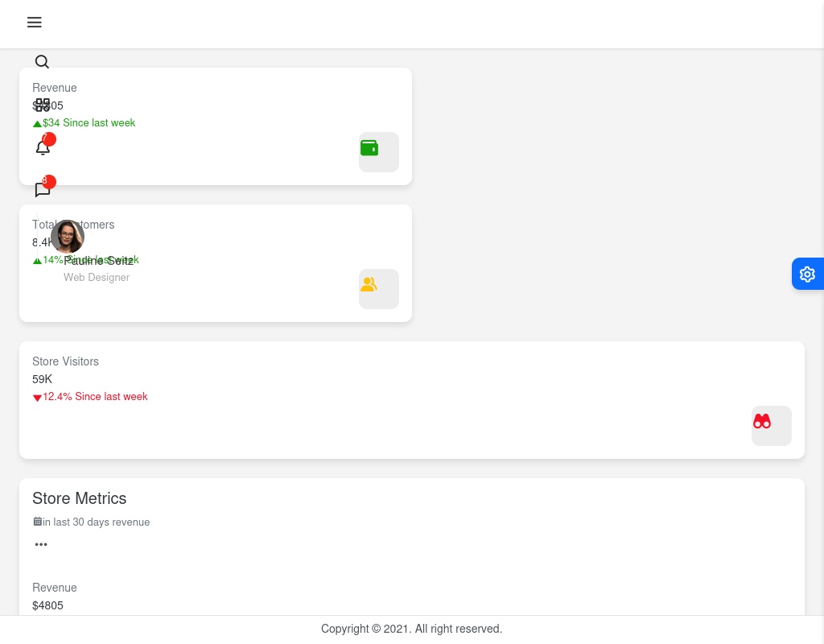Select the Store Visitors card title
Image resolution: width=824 pixels, height=644 pixels.
(x=65, y=361)
